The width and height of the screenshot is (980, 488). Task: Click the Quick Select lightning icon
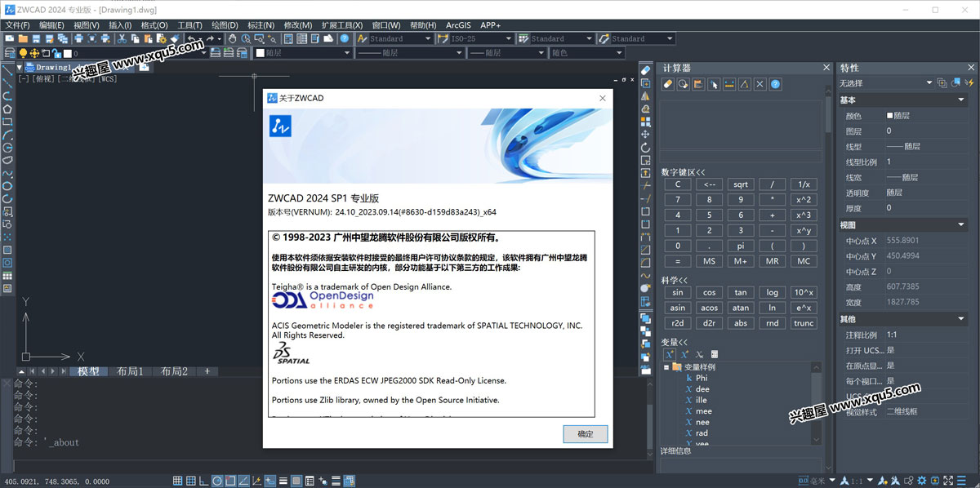pyautogui.click(x=970, y=83)
